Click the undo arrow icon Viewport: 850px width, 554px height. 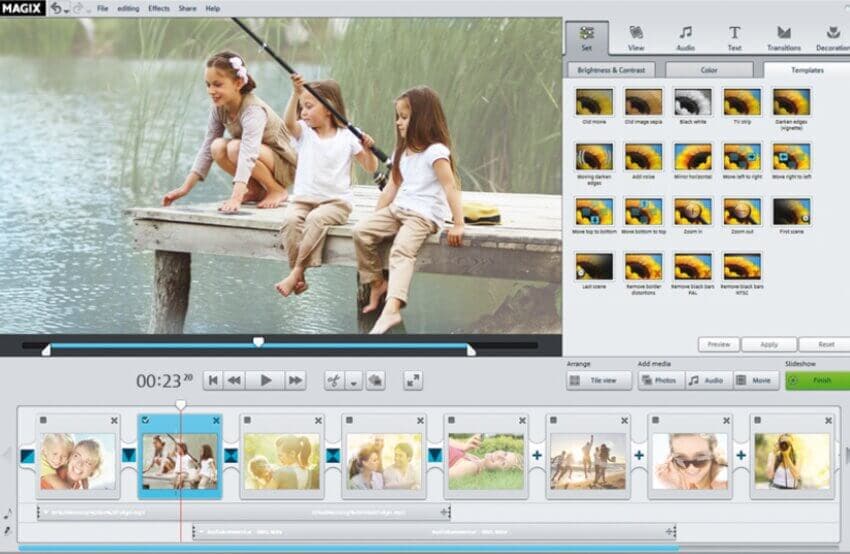coord(56,8)
